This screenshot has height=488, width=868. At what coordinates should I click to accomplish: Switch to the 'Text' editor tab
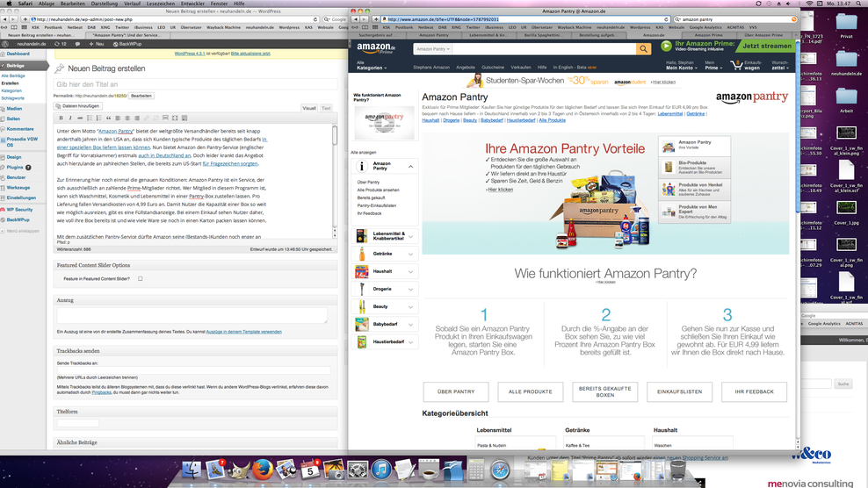326,109
